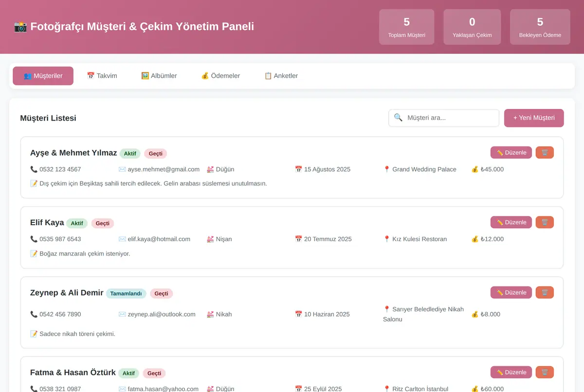Edit Ayşe & Mehmet Yılmaz with Düzenle

tap(511, 153)
